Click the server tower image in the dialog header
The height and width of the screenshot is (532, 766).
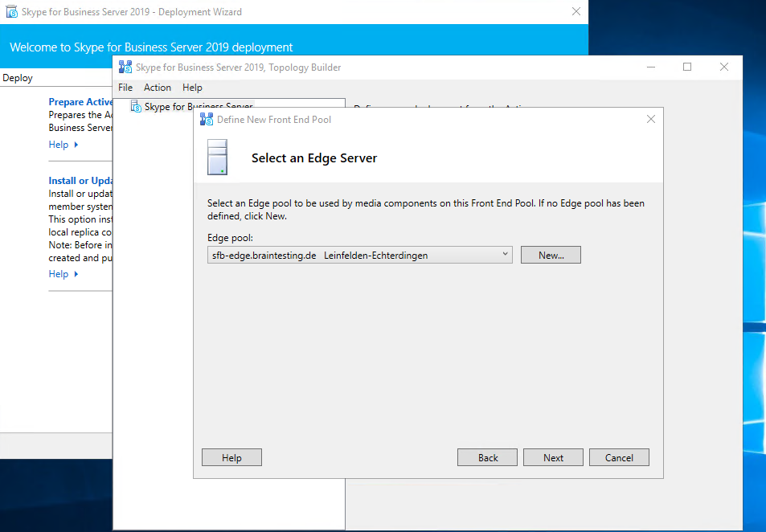coord(217,158)
